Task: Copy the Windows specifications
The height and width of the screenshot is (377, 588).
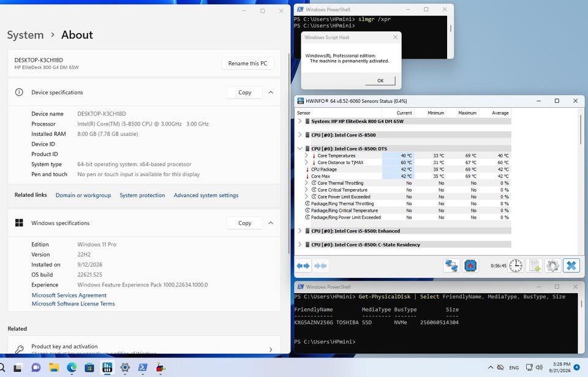Action: click(x=244, y=223)
